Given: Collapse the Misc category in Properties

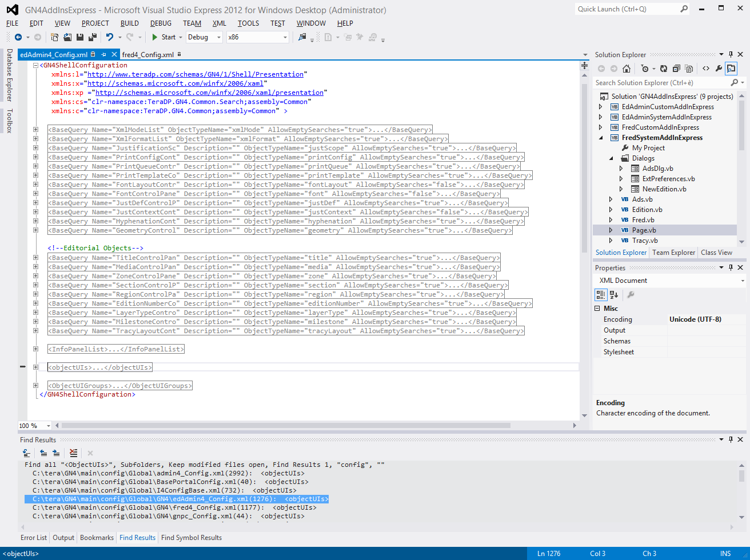Looking at the screenshot, I should pyautogui.click(x=598, y=309).
